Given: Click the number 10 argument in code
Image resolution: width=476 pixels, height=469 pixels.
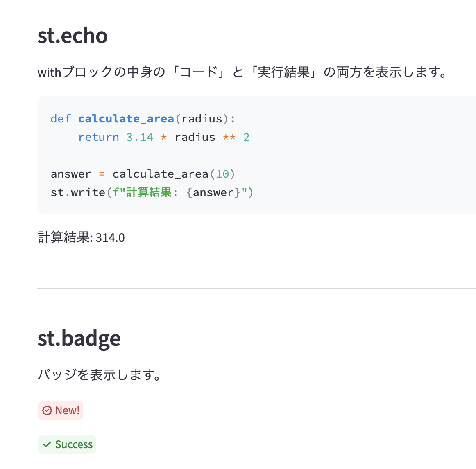Looking at the screenshot, I should click(222, 174).
